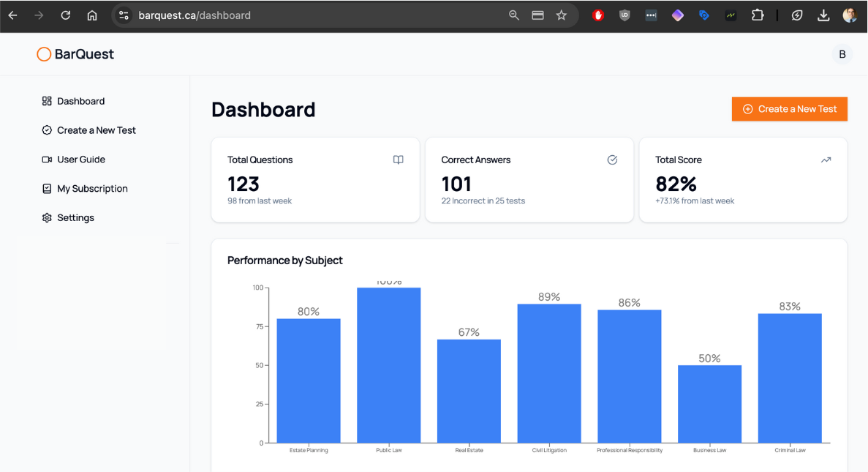868x472 pixels.
Task: Click the book icon on Total Questions card
Action: 398,160
